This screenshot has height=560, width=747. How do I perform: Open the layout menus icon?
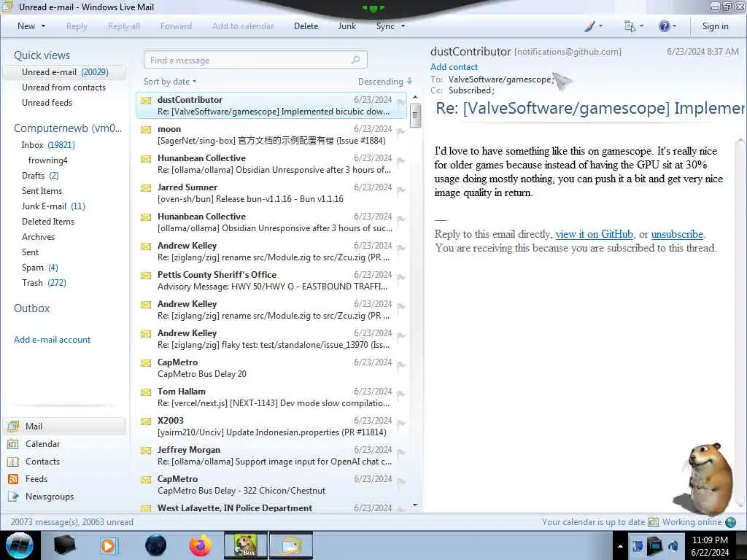[x=630, y=26]
